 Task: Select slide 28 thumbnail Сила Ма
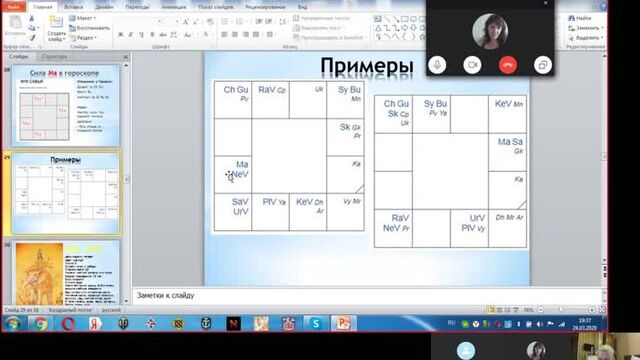[66, 106]
